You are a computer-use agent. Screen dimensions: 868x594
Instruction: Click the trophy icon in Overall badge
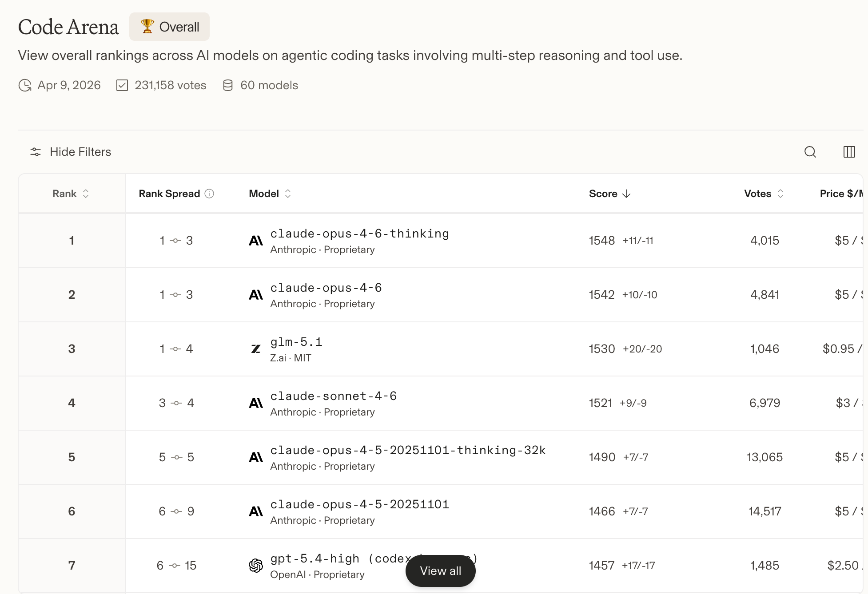coord(147,27)
